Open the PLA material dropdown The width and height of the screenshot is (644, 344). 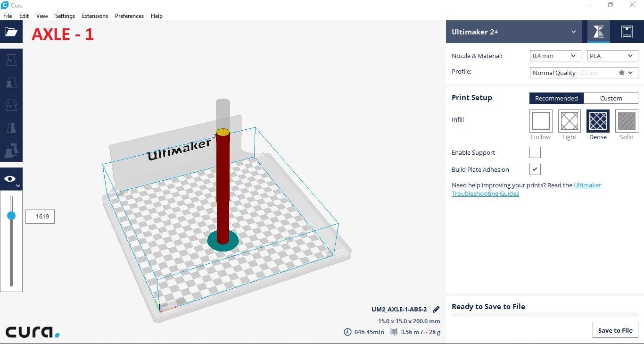point(612,56)
